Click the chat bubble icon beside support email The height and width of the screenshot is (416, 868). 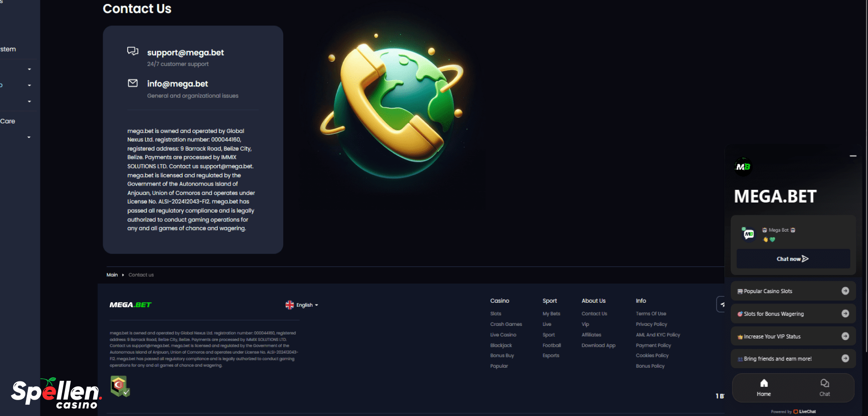(x=132, y=51)
